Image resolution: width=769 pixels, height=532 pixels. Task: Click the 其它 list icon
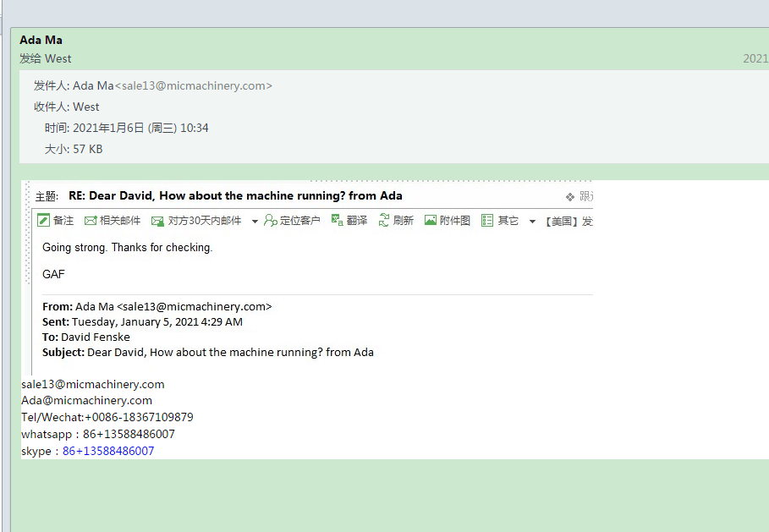pyautogui.click(x=487, y=221)
